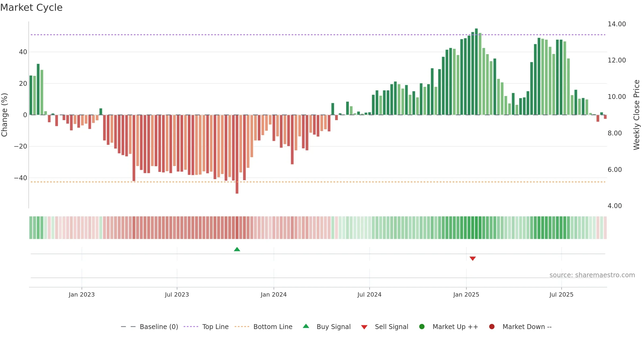This screenshot has width=644, height=362.
Task: Click the Jan 2023 x-axis label
Action: pos(82,295)
